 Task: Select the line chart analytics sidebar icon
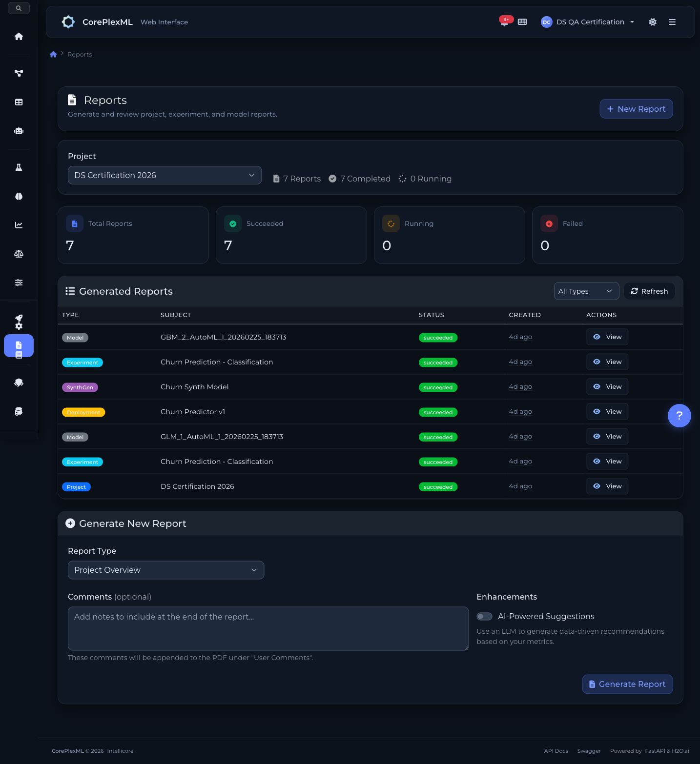pyautogui.click(x=19, y=225)
